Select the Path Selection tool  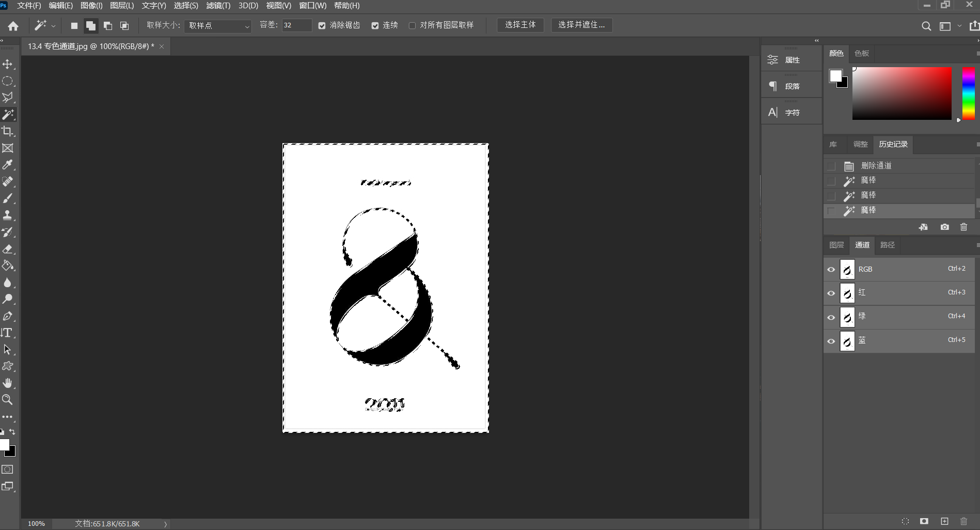[x=8, y=350]
